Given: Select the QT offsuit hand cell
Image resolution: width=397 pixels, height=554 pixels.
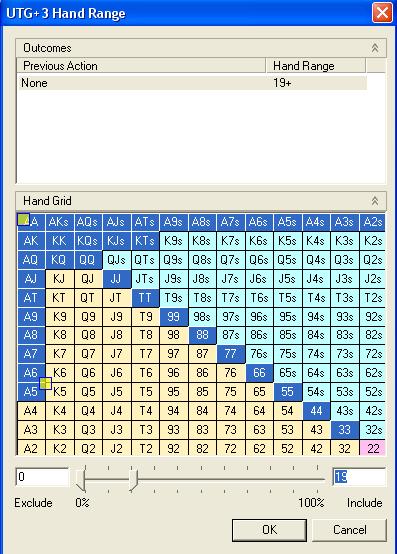Looking at the screenshot, I should tap(88, 298).
